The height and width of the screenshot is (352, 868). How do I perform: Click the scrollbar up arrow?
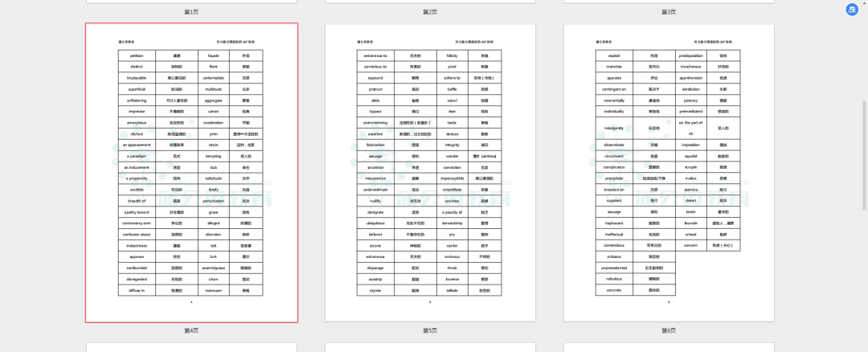point(864,3)
